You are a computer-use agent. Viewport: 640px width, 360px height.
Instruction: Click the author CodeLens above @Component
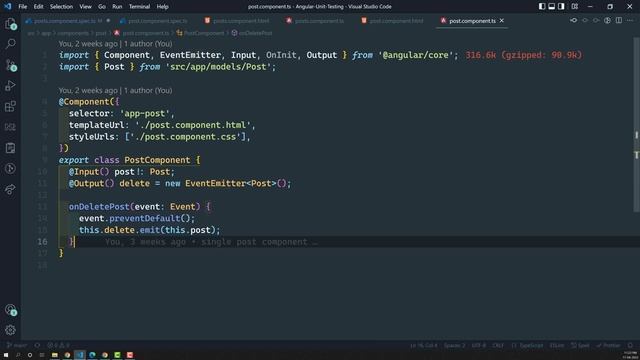point(116,90)
